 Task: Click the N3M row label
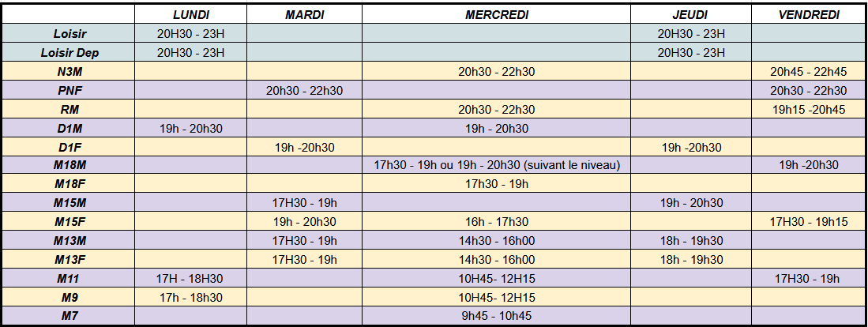point(70,71)
